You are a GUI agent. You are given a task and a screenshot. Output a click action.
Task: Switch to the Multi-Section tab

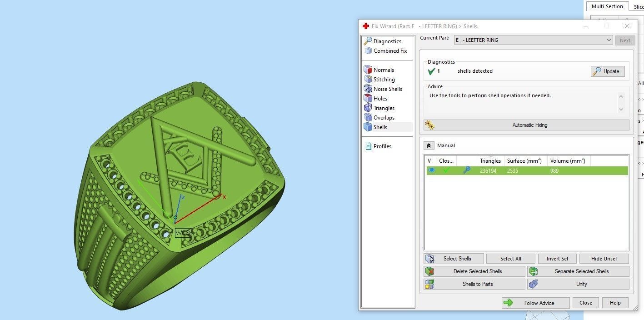pyautogui.click(x=607, y=7)
